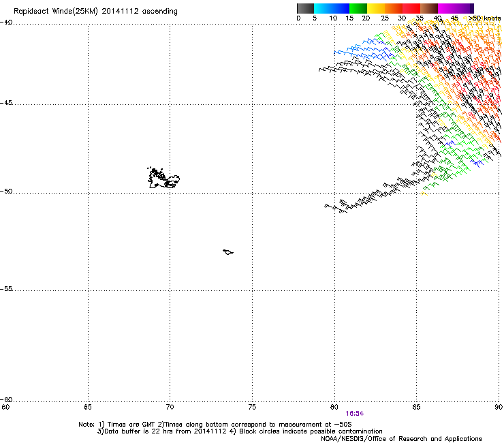Click the -60 latitude axis label
This screenshot has width=504, height=443.
6,399
